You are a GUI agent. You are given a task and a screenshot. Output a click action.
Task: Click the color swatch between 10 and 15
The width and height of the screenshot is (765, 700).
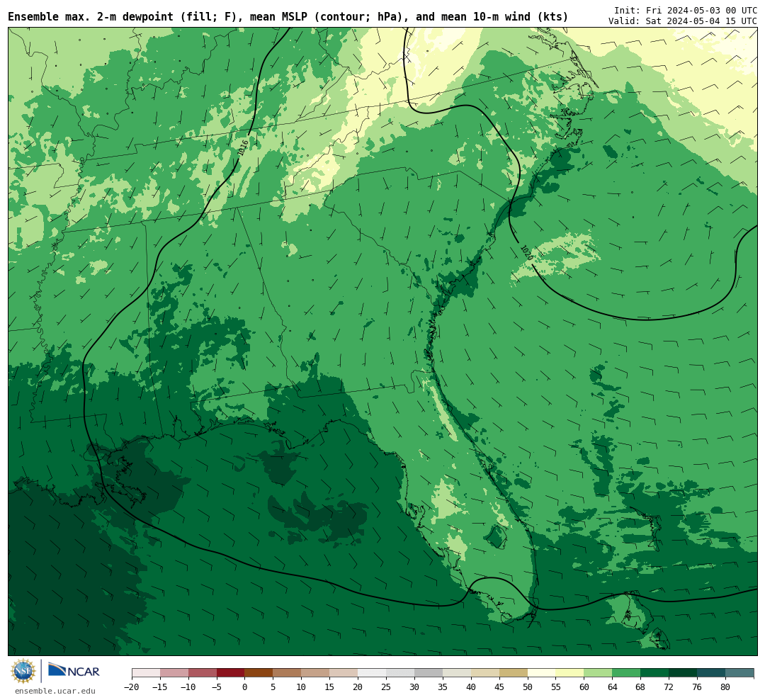click(315, 673)
